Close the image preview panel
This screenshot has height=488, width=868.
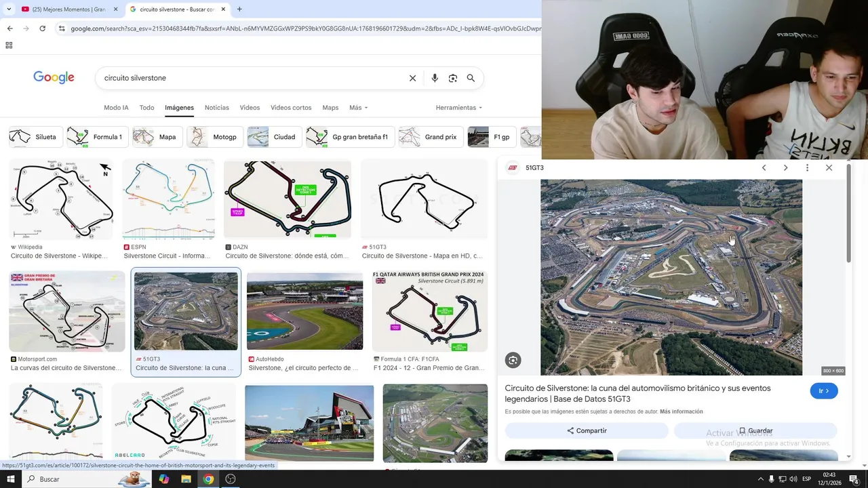829,168
